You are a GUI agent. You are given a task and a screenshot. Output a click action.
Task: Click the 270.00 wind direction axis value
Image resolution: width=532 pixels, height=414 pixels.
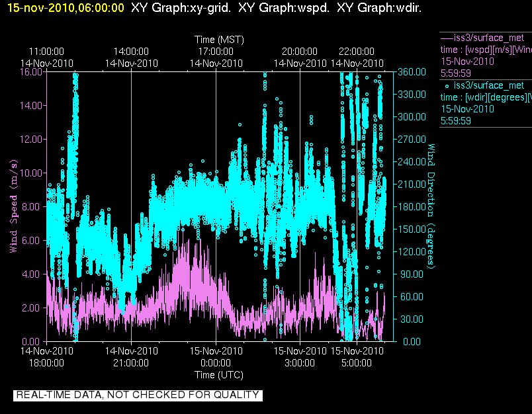[412, 140]
